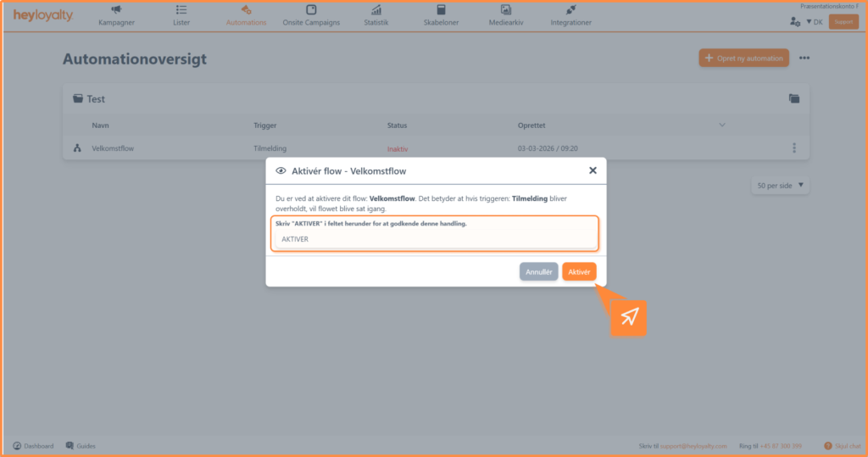Expand the chevron in table header
Screen dimensions: 868x457
point(722,125)
